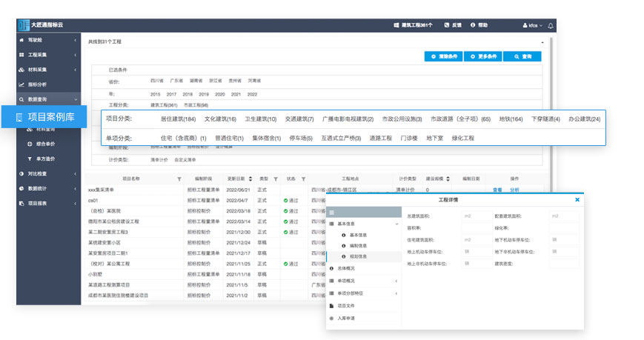This screenshot has height=340, width=644.
Task: Select single-item category 集体宿舍(1)
Action: click(x=267, y=139)
